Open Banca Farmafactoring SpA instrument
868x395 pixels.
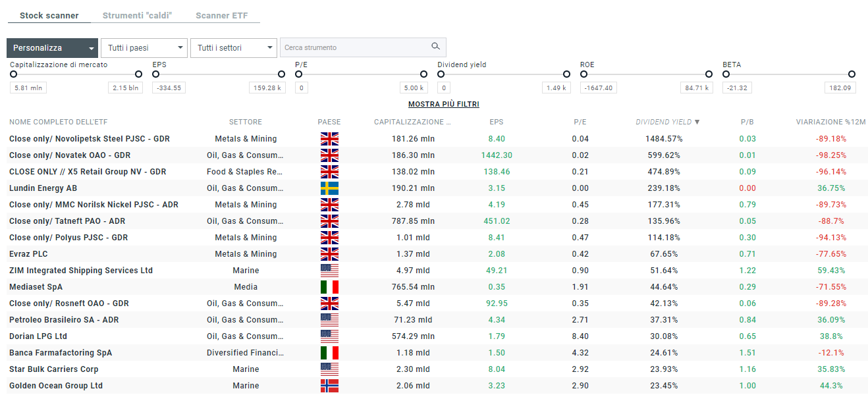(x=61, y=353)
